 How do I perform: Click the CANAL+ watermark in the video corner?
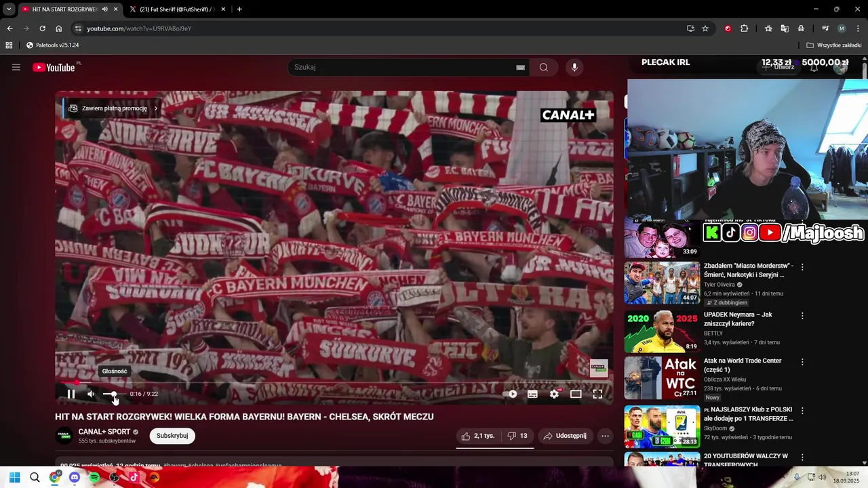coord(598,368)
